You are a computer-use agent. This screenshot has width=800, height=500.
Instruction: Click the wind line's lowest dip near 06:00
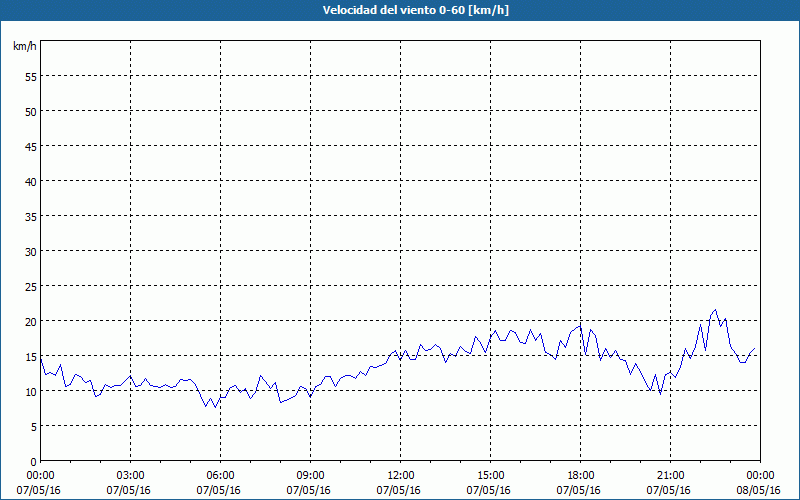(x=215, y=407)
